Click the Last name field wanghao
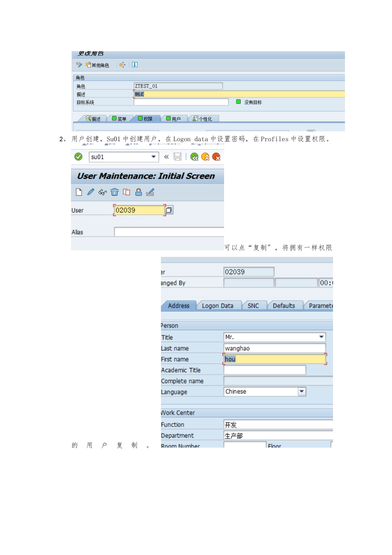Viewport: 392px width, 555px height. click(274, 348)
